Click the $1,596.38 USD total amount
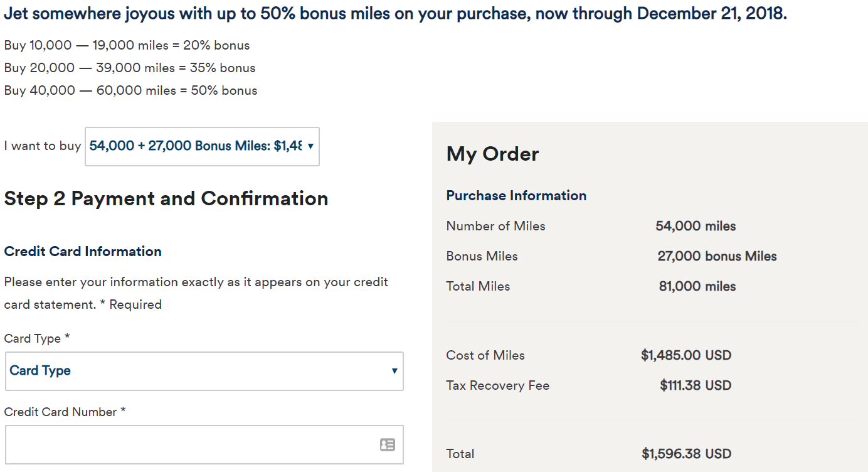 coord(686,454)
